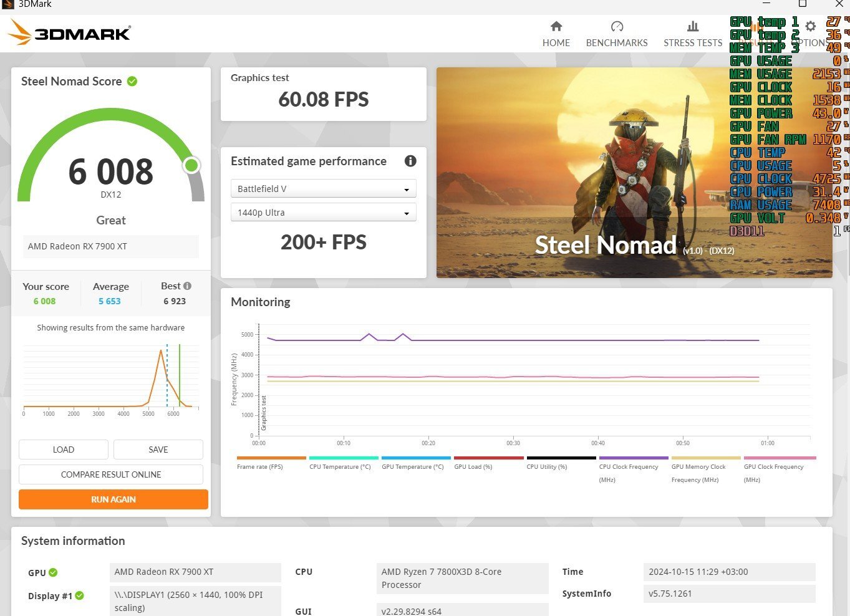The width and height of the screenshot is (850, 616).
Task: Click the SAVE button
Action: pyautogui.click(x=158, y=450)
